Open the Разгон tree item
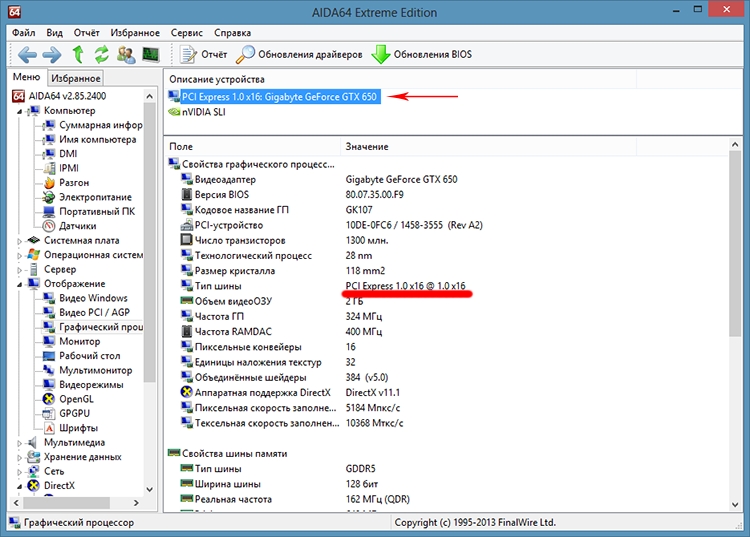 [73, 183]
